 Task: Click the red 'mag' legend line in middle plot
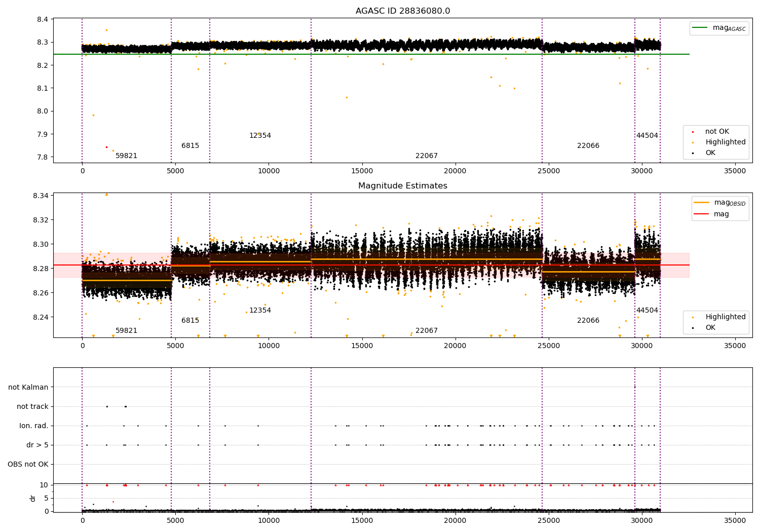point(701,214)
